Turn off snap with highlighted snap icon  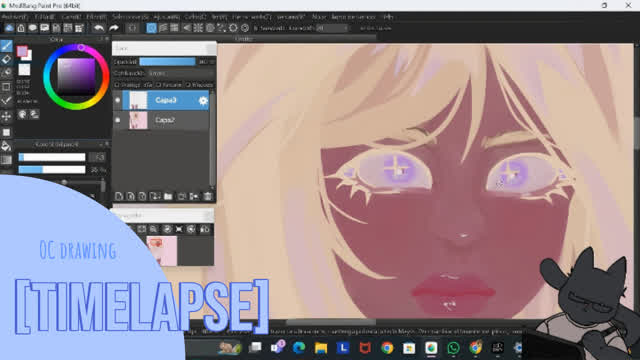point(151,28)
